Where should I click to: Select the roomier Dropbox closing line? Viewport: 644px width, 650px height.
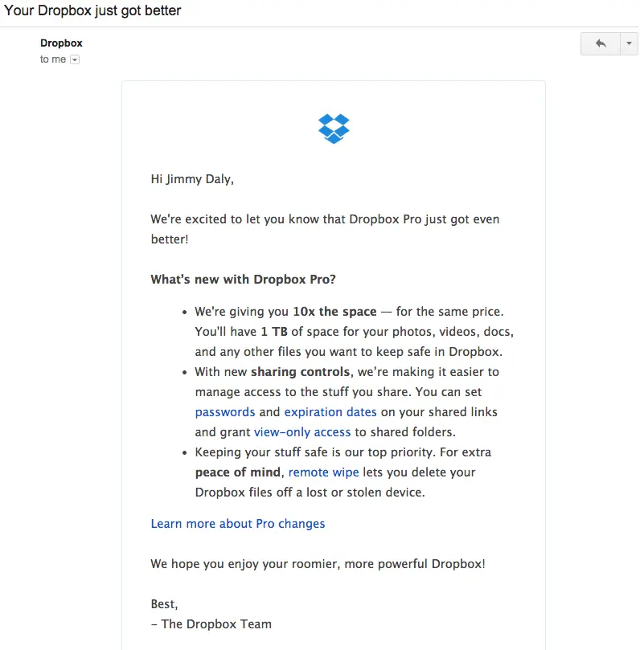317,563
